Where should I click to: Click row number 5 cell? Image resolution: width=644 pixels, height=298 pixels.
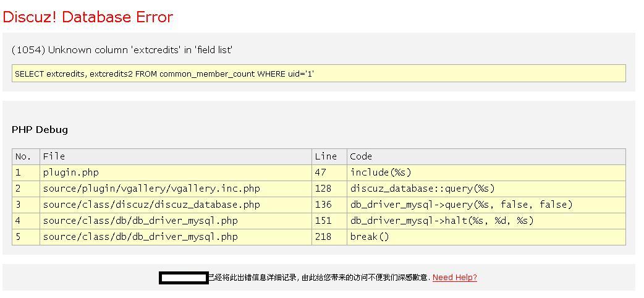tap(26, 237)
